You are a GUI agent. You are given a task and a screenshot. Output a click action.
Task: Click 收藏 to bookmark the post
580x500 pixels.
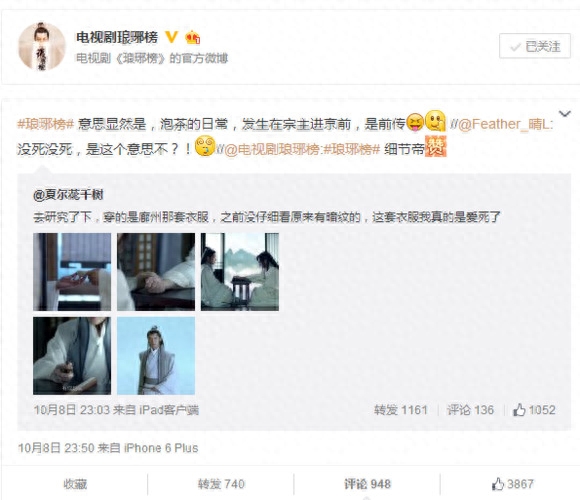coord(75,484)
